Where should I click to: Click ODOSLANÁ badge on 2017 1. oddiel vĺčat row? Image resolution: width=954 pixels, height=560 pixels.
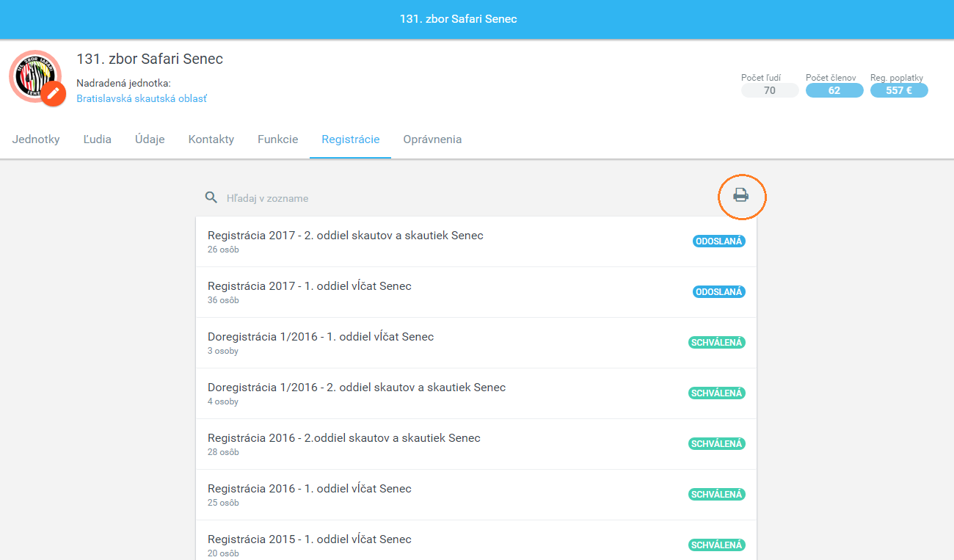(719, 292)
